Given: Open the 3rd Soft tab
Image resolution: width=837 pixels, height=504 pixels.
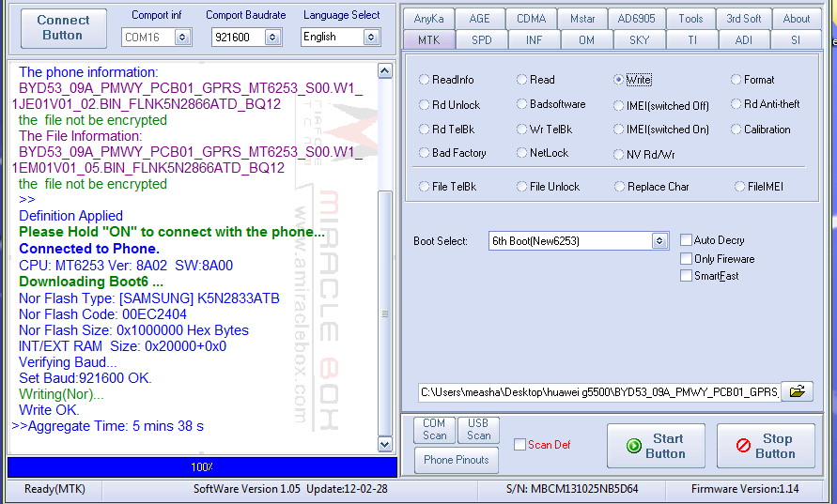Looking at the screenshot, I should coord(744,19).
